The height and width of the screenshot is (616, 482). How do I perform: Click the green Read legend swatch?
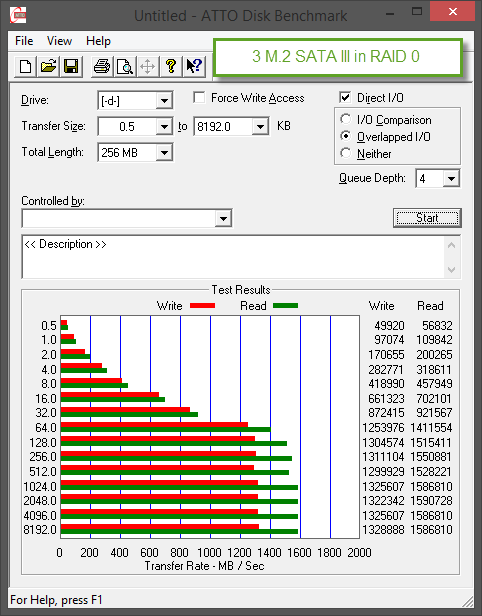point(286,305)
